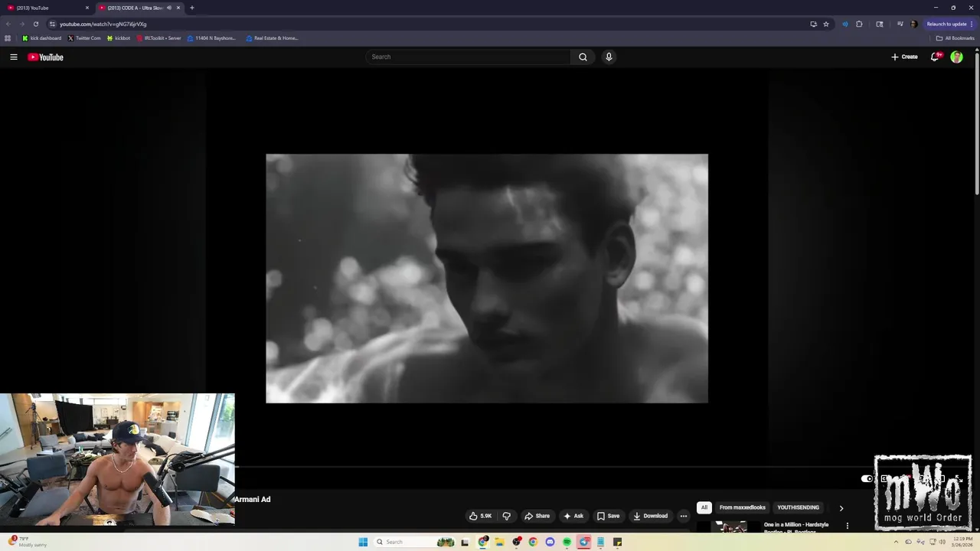This screenshot has width=980, height=551.
Task: Open options for One in a Million video
Action: coord(847,526)
